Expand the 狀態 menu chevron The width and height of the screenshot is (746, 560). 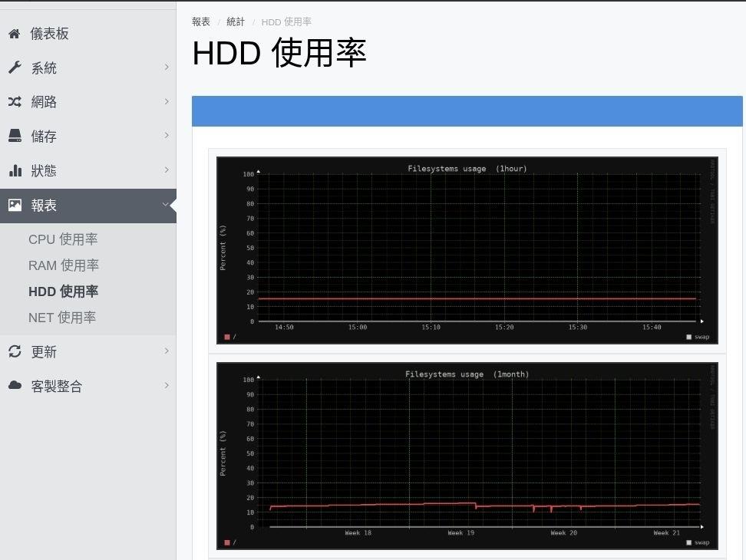167,170
